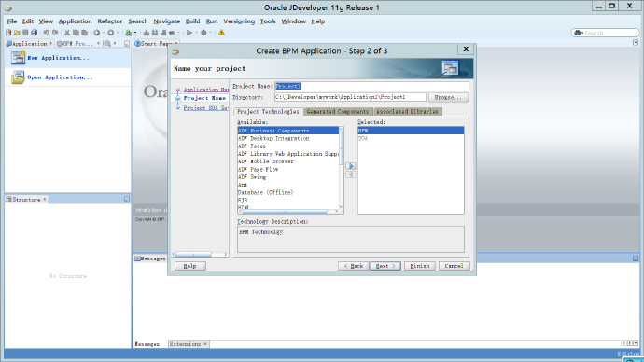This screenshot has width=644, height=362.
Task: Click the Available list vertical scrollbar
Action: pos(341,167)
